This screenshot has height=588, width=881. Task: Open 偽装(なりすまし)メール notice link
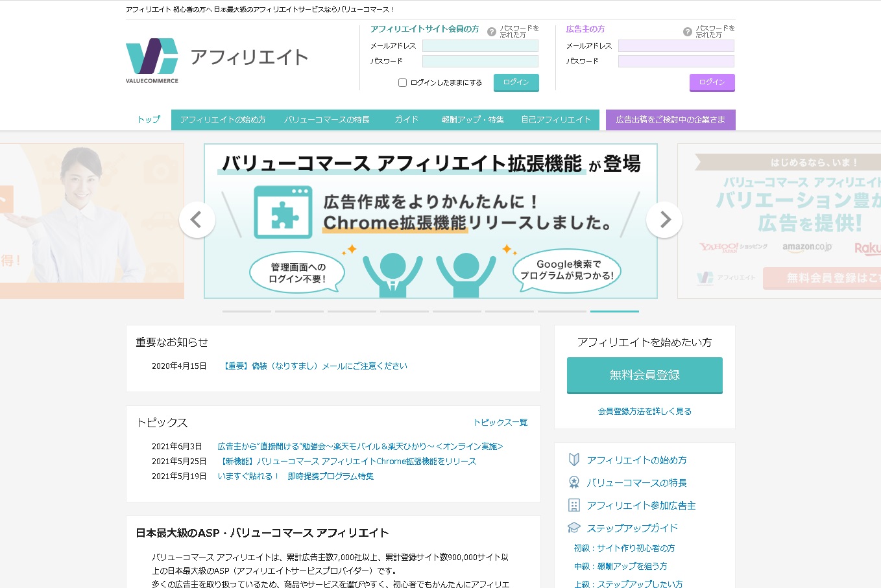314,366
